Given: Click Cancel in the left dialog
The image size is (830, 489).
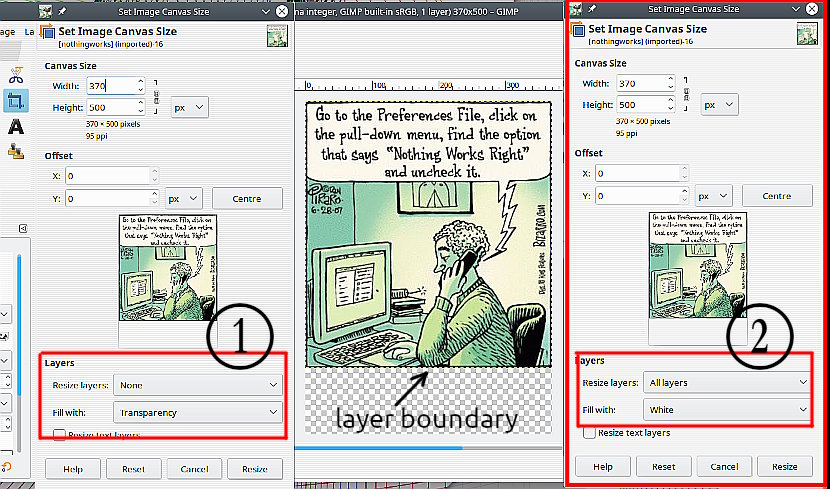Looking at the screenshot, I should [x=194, y=469].
